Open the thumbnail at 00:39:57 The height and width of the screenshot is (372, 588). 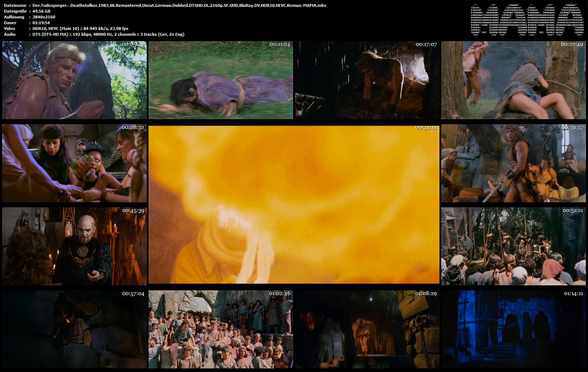pos(514,163)
